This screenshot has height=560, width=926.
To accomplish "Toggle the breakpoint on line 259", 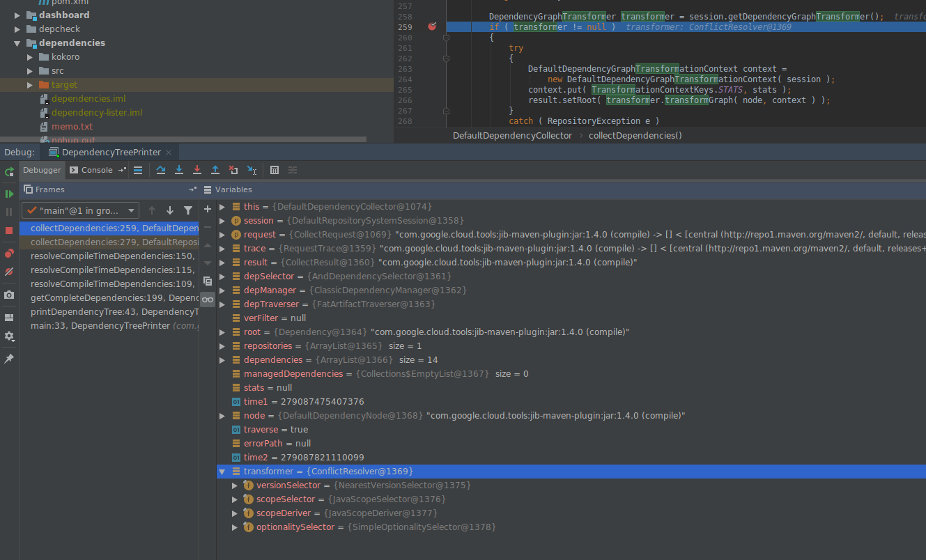I will (x=432, y=25).
